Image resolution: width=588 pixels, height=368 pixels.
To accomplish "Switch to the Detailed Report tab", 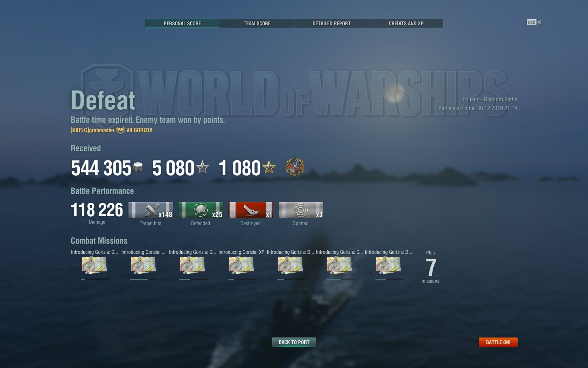I will [331, 23].
